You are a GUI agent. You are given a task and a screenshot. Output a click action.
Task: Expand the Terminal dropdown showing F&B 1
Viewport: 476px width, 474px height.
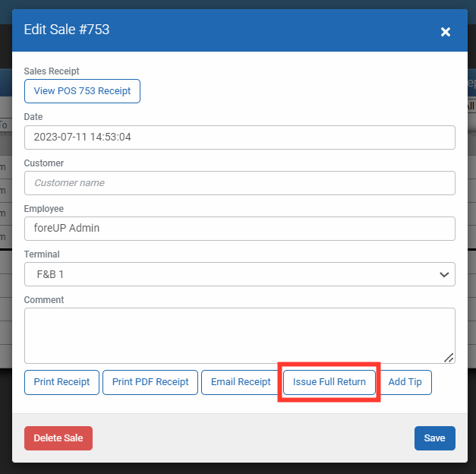(239, 274)
